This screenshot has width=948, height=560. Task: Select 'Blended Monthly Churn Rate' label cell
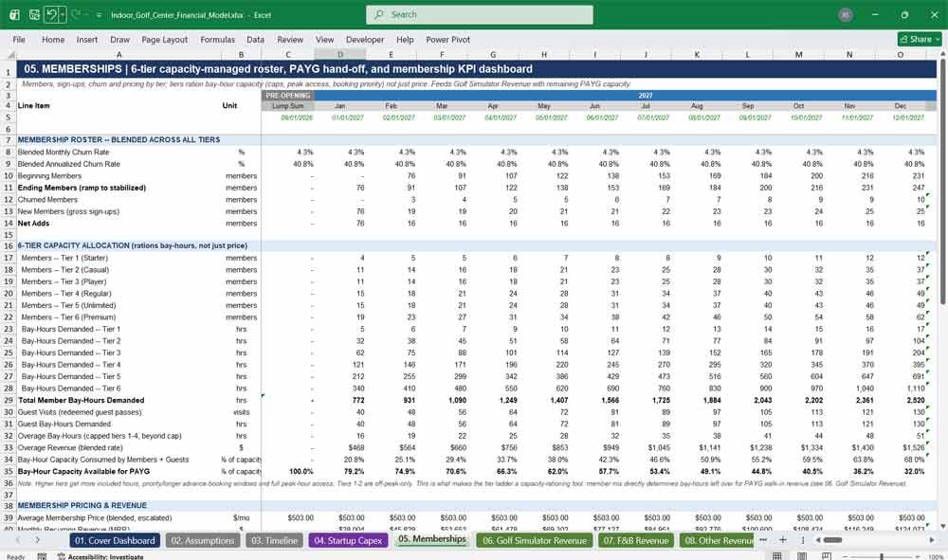119,153
